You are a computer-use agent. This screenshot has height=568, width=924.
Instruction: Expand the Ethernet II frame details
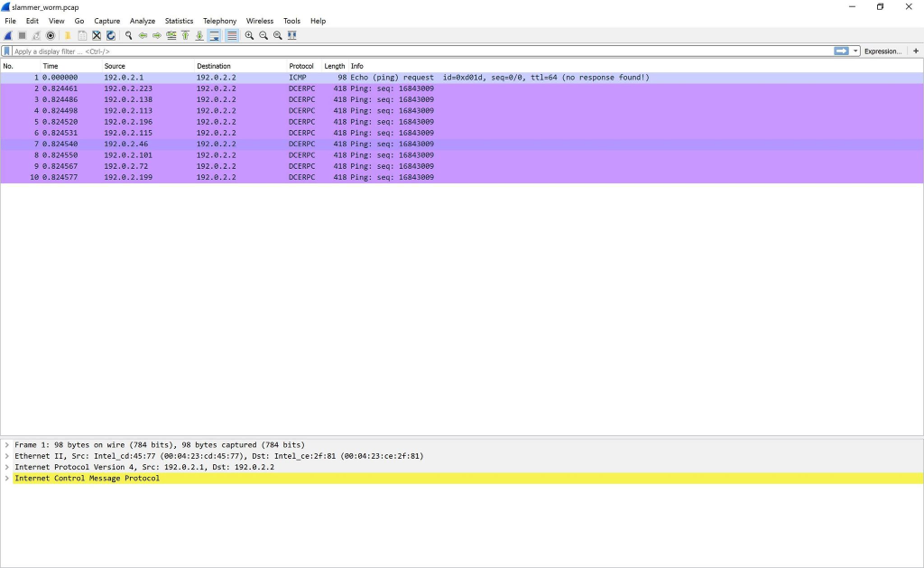tap(7, 455)
